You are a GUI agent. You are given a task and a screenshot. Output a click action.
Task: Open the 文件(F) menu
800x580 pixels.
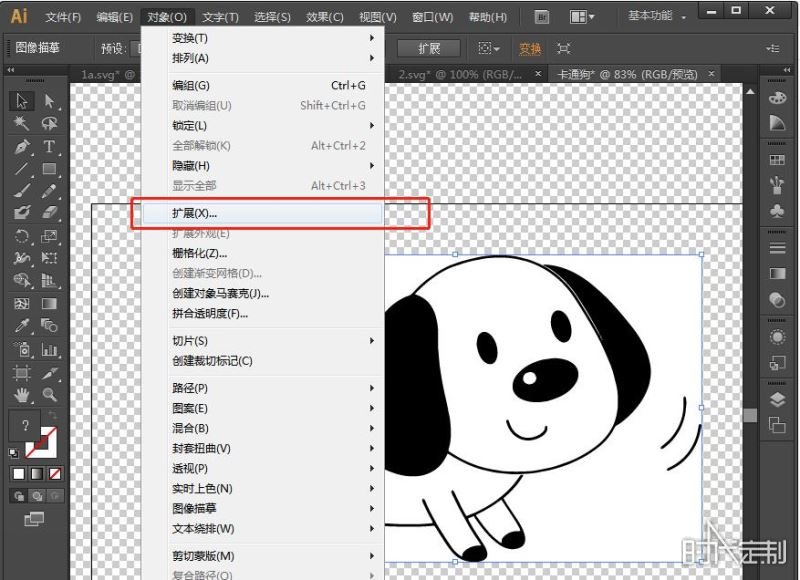click(x=63, y=17)
